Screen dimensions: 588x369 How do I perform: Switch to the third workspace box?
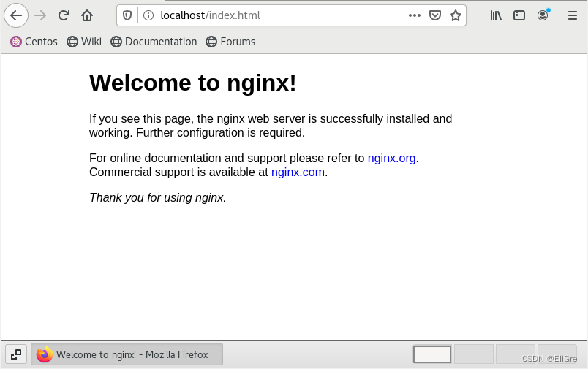(516, 354)
